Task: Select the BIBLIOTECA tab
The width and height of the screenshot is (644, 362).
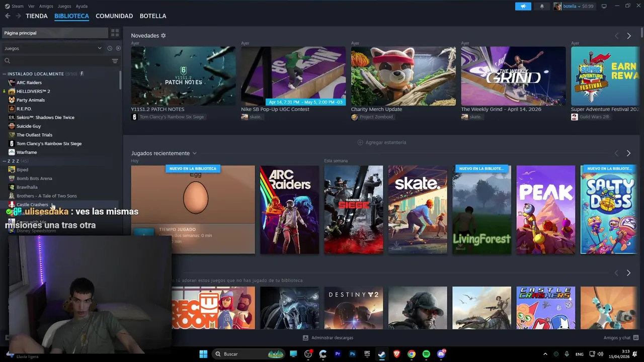Action: [x=71, y=16]
